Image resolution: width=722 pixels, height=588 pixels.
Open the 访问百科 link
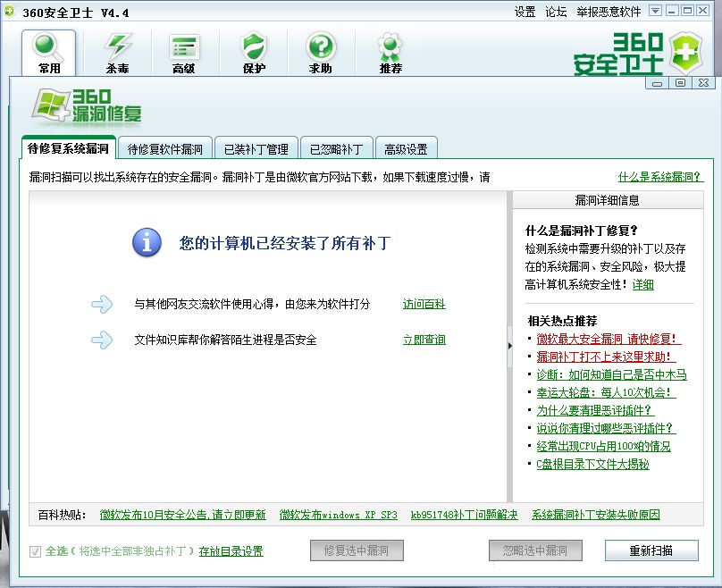tap(424, 304)
